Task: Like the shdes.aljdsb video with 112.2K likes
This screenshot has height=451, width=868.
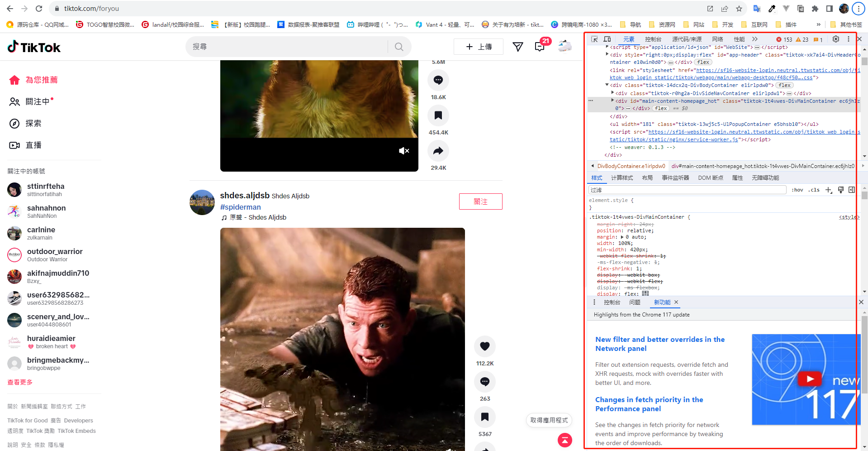Action: click(485, 346)
